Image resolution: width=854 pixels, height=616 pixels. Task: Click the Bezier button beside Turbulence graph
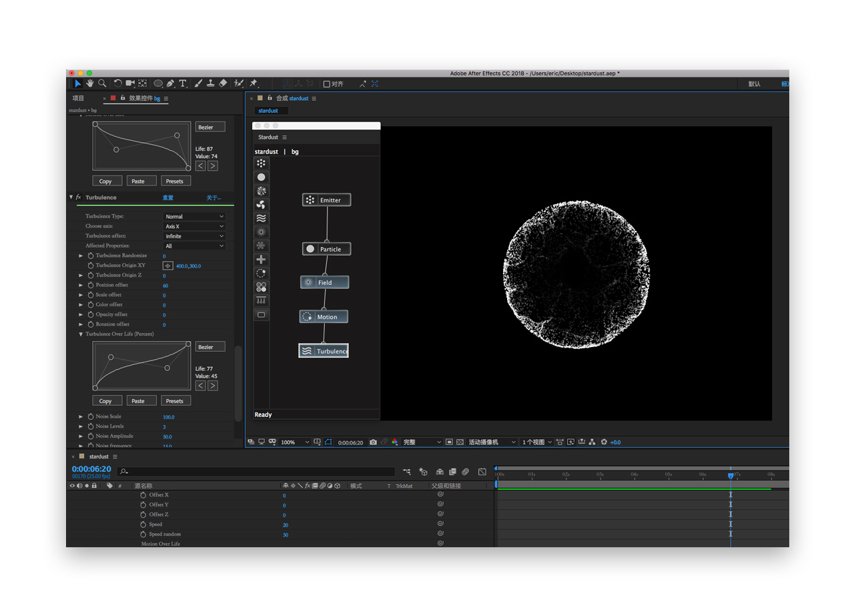pyautogui.click(x=210, y=347)
